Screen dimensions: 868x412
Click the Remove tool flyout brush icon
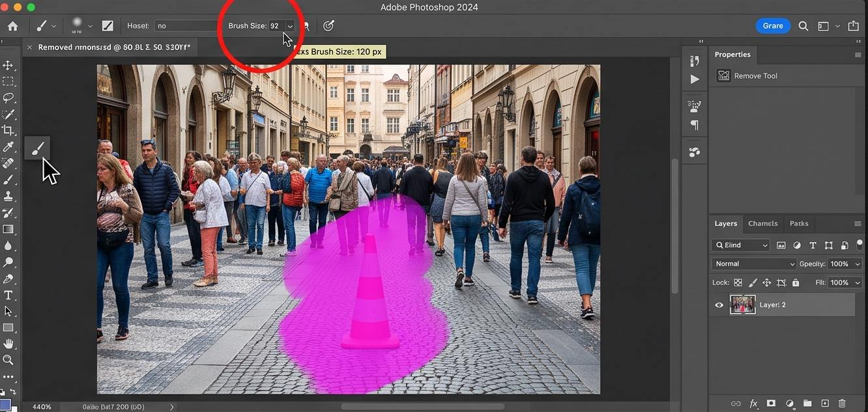(37, 148)
